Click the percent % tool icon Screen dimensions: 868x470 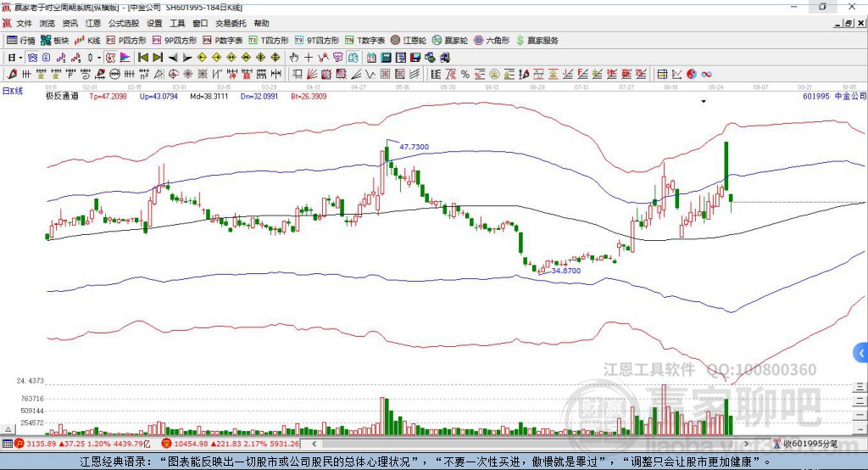point(465,74)
